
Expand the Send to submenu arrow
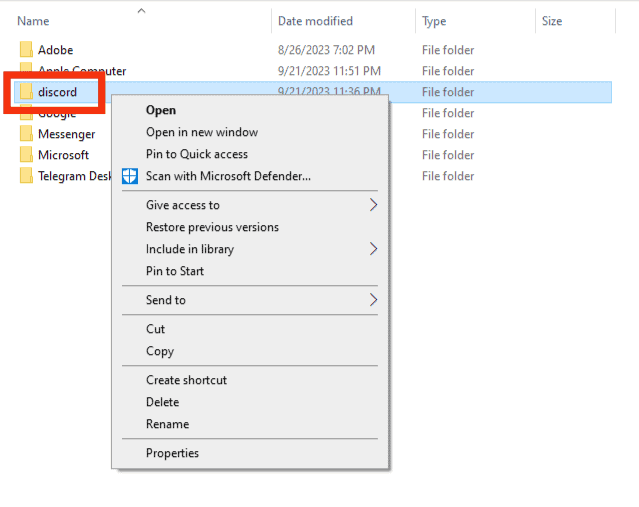[x=373, y=300]
